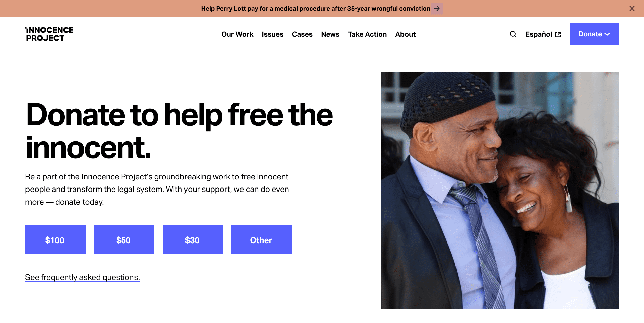Select the Other donation amount
Screen dimensions: 644x323
[x=262, y=239]
